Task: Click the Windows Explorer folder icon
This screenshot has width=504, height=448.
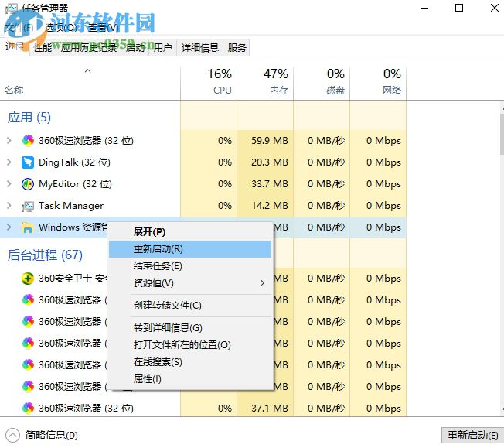Action: (28, 227)
